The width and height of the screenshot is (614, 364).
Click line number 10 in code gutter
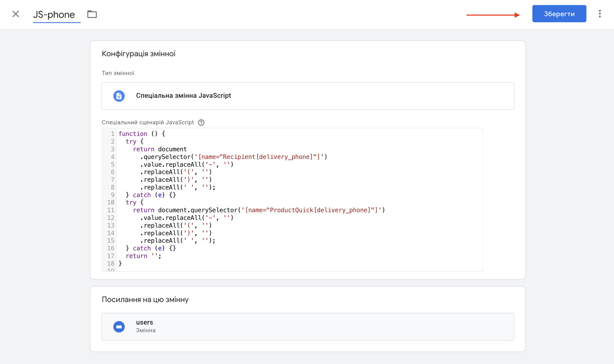coord(110,202)
